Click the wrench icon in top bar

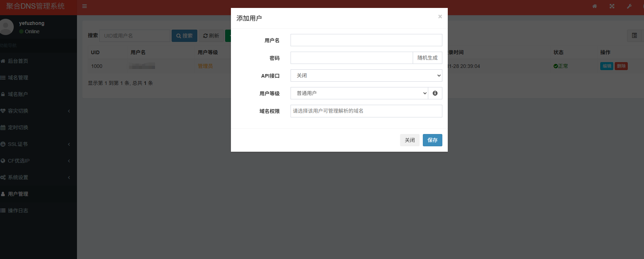pyautogui.click(x=629, y=6)
